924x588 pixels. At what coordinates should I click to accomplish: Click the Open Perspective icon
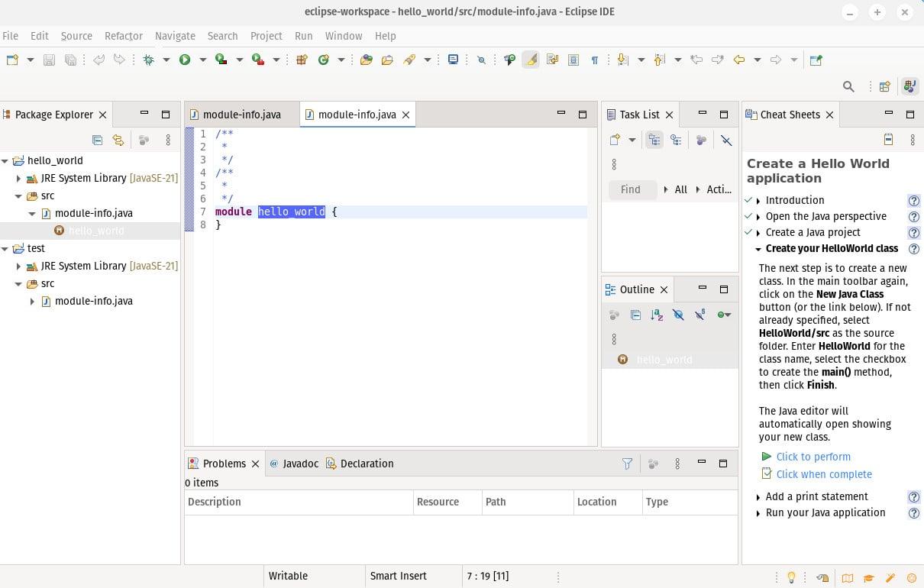[885, 86]
